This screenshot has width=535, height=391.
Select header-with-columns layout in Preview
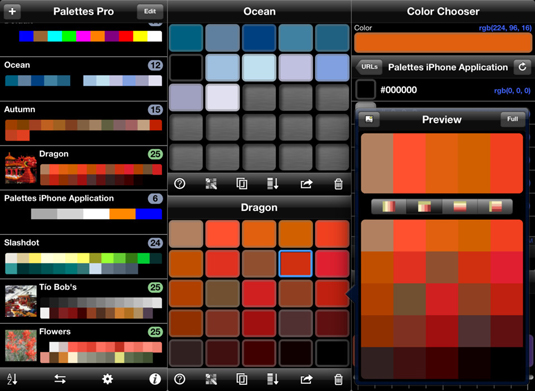(x=424, y=206)
